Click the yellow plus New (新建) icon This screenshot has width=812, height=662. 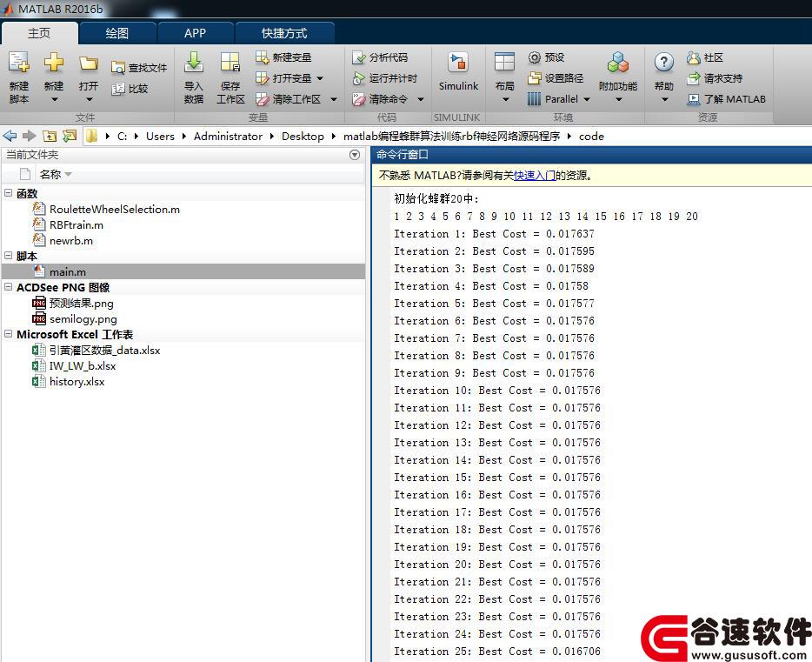tap(53, 63)
